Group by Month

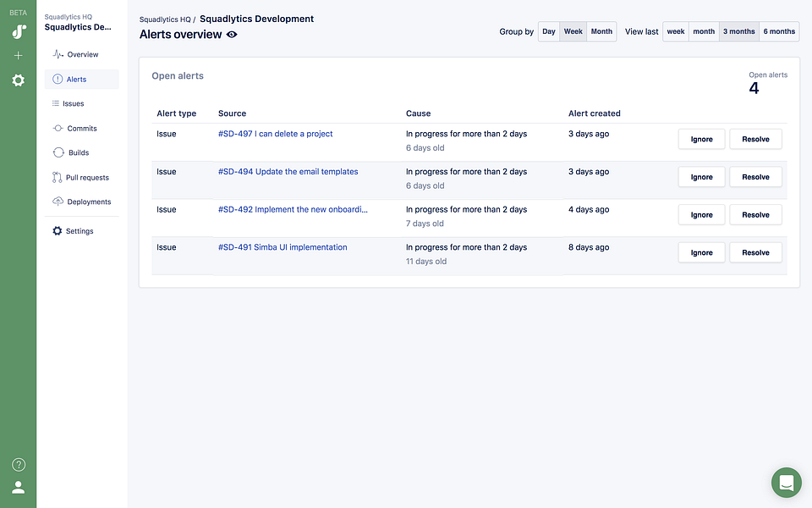tap(601, 31)
